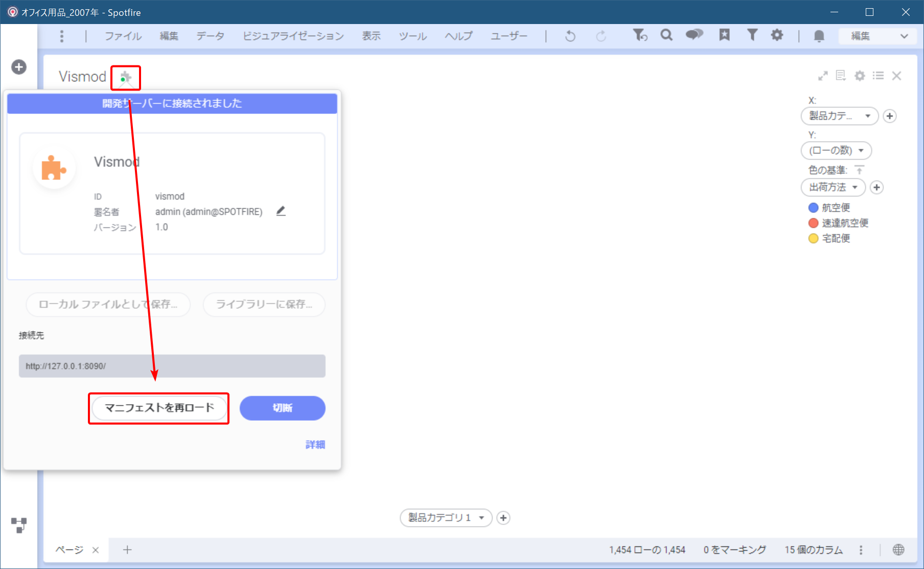Viewport: 924px width, 569px height.
Task: Maximize the visualization with the expand arrows
Action: [823, 76]
